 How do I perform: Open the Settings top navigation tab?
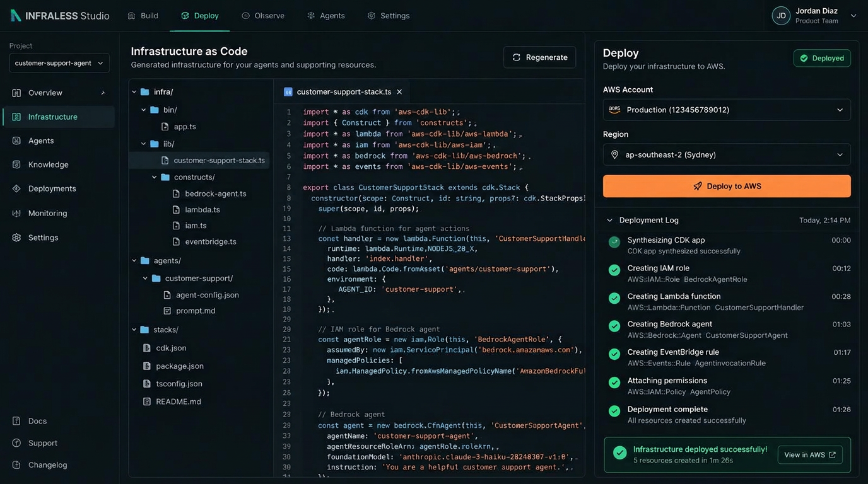pyautogui.click(x=389, y=16)
